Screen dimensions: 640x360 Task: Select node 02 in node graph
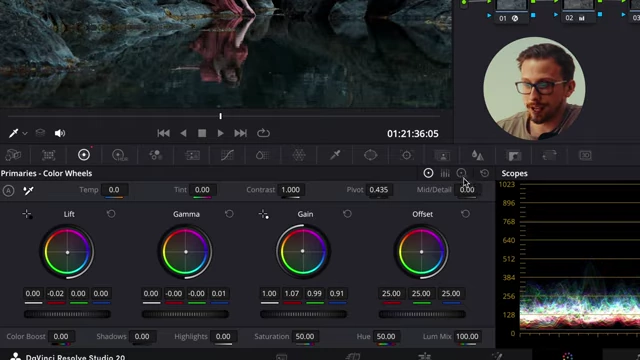pos(578,11)
